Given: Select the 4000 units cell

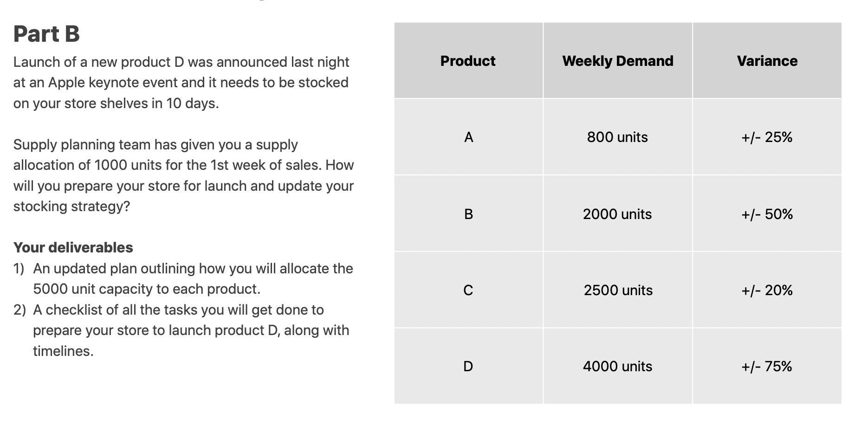Looking at the screenshot, I should point(618,366).
